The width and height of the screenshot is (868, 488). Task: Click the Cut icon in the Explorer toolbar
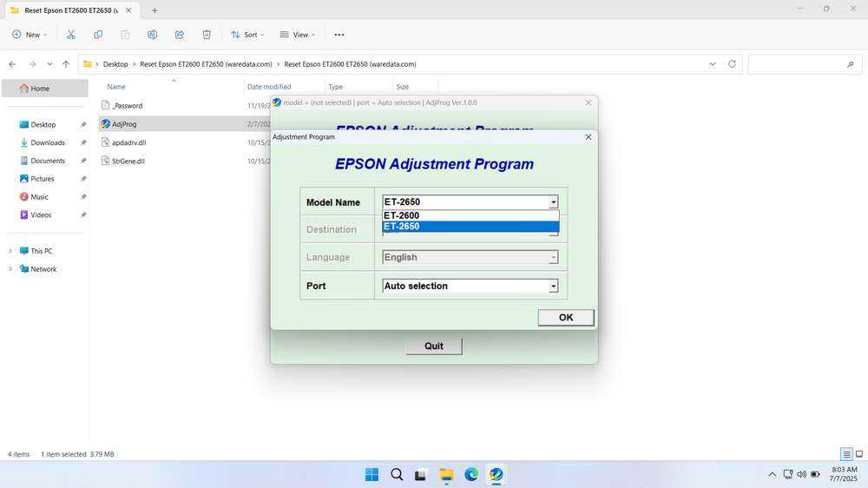pos(71,35)
